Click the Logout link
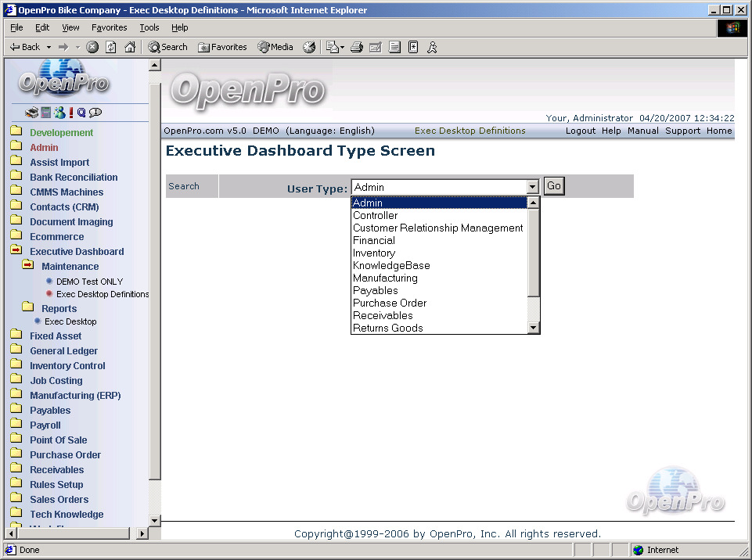The image size is (752, 560). click(x=581, y=131)
